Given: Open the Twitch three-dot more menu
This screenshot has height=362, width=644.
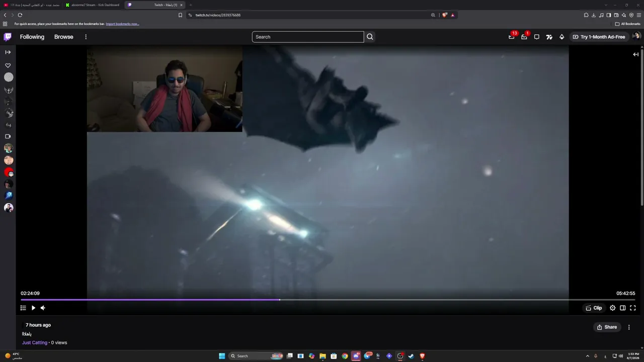Looking at the screenshot, I should (x=86, y=37).
